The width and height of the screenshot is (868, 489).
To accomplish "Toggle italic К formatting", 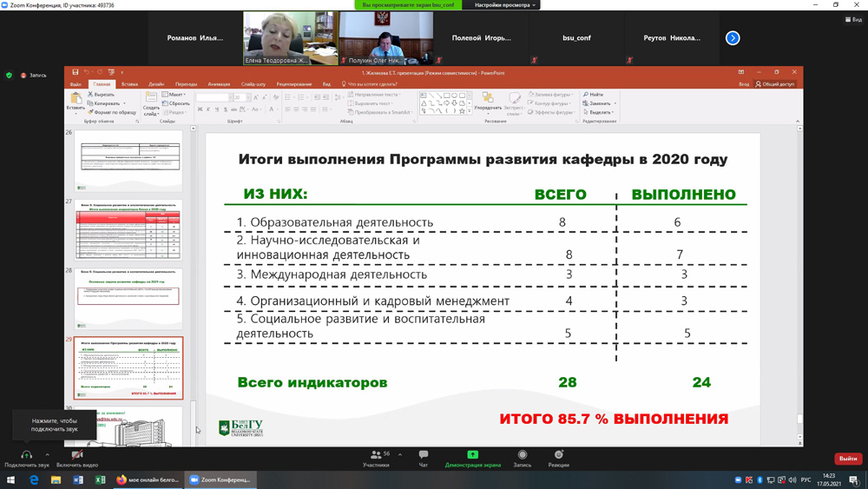I will [208, 109].
